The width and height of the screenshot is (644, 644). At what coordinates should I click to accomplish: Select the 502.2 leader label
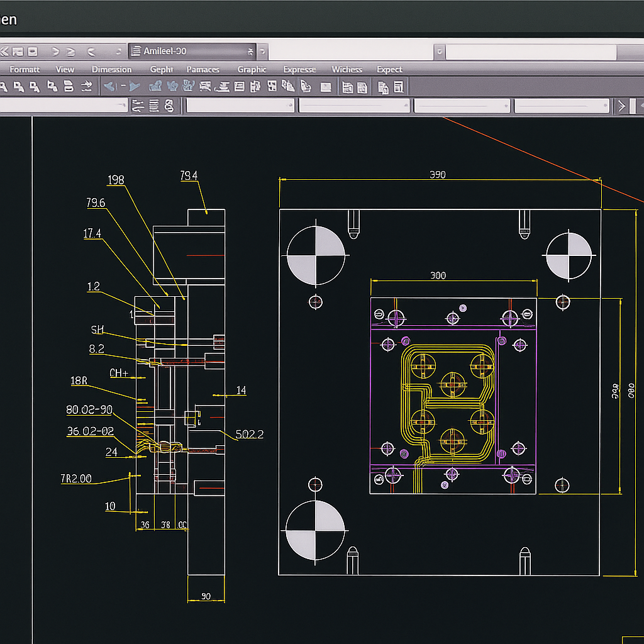(x=249, y=434)
